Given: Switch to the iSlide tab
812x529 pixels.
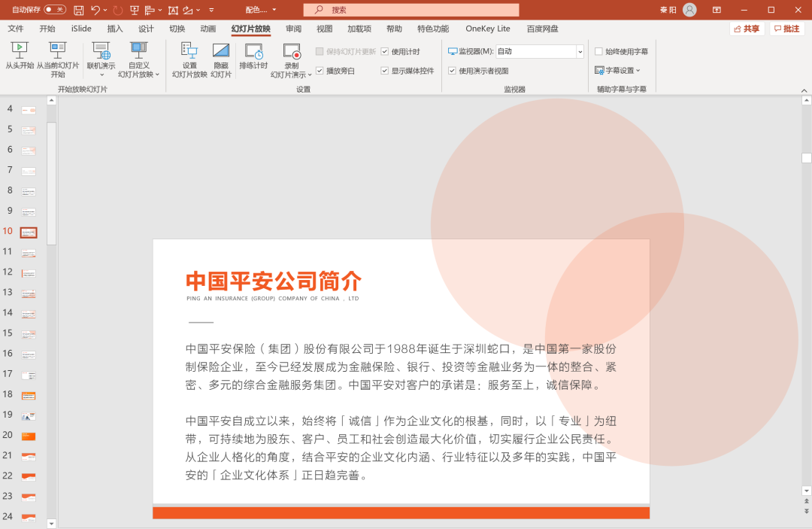Looking at the screenshot, I should point(81,29).
